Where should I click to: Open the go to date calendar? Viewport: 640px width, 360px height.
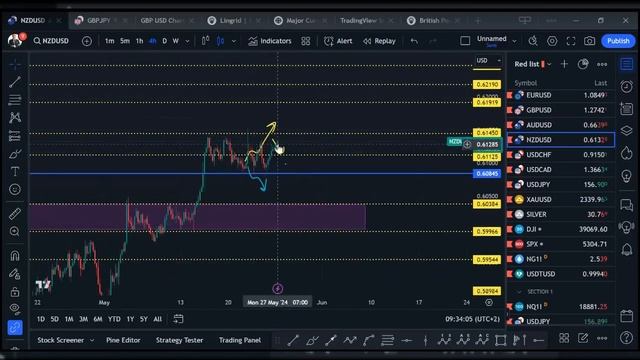click(178, 319)
